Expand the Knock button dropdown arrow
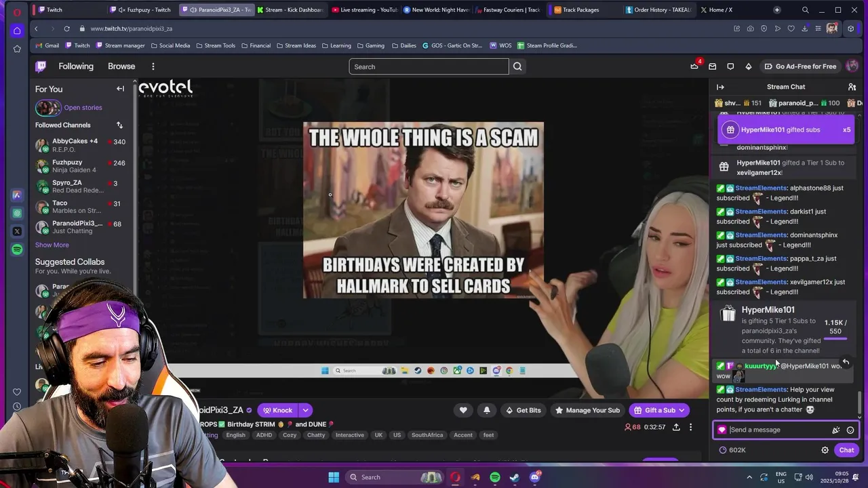This screenshot has height=488, width=868. click(x=305, y=410)
